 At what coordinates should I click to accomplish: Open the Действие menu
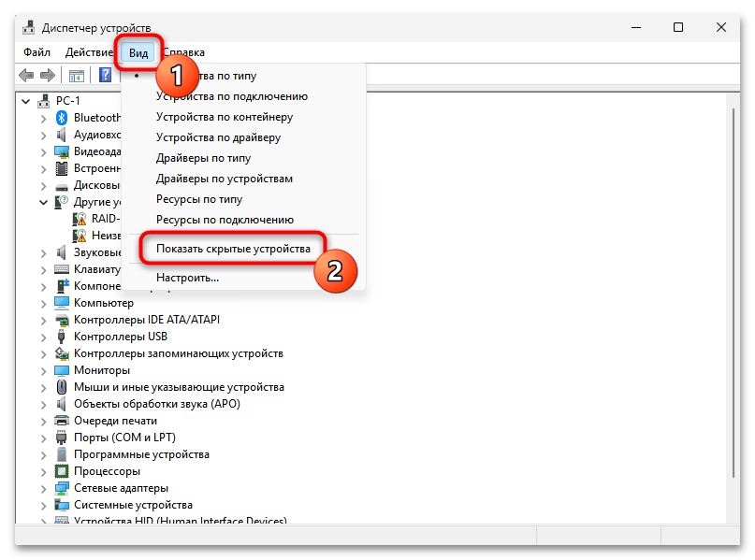(90, 52)
